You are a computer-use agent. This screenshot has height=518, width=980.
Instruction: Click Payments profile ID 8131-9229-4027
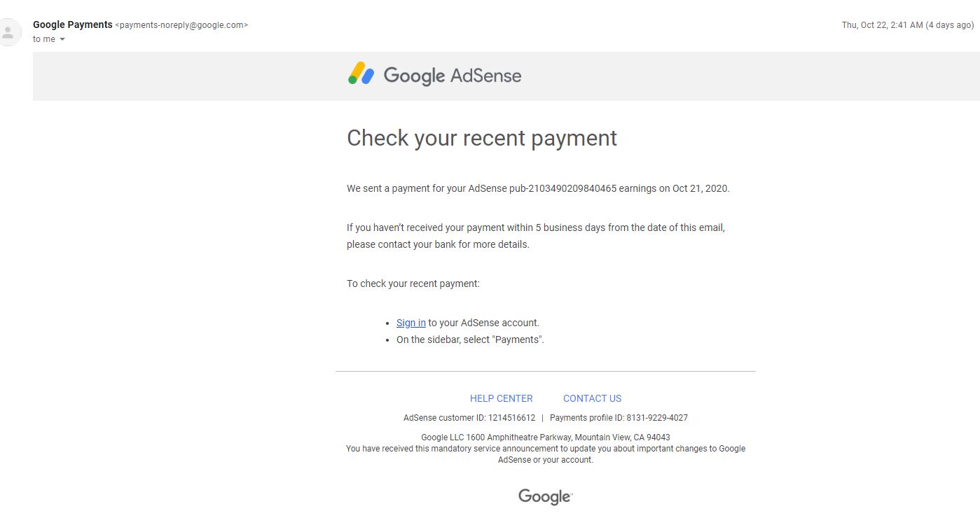pyautogui.click(x=619, y=418)
